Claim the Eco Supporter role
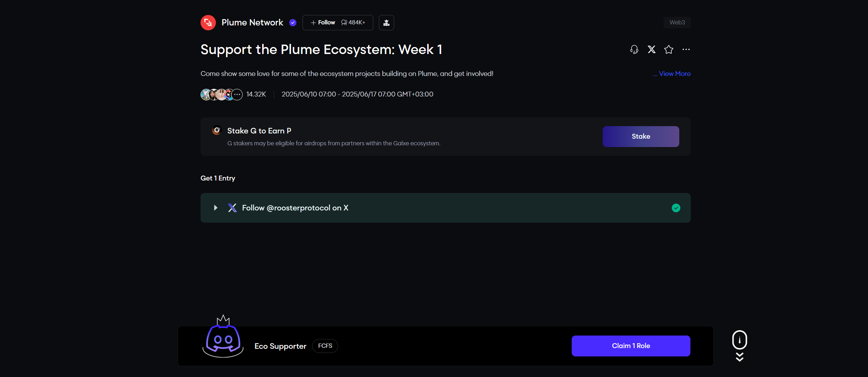This screenshot has height=377, width=868. 631,346
